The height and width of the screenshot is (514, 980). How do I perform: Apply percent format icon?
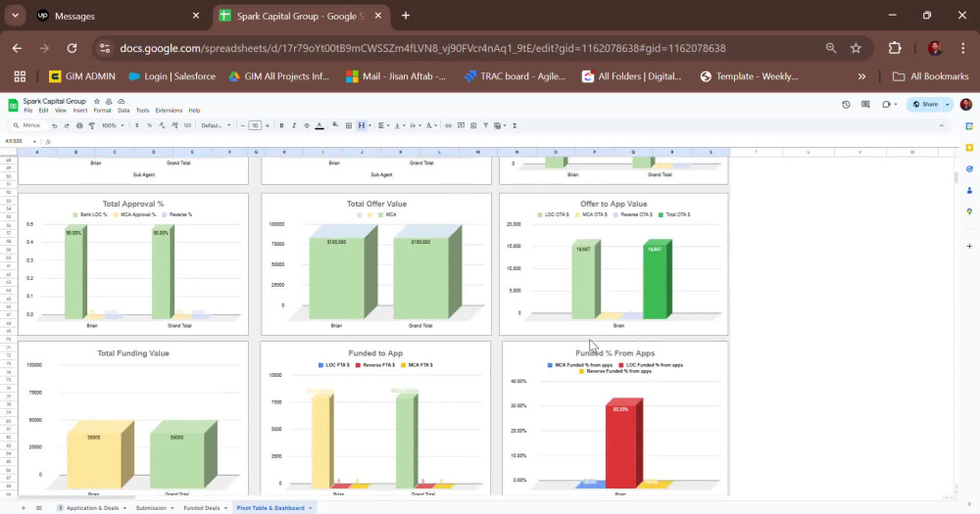point(149,125)
